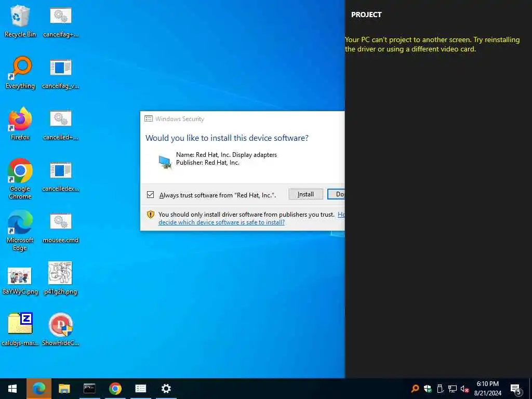Check Always trust software from Red Hat
This screenshot has height=399, width=532.
(150, 195)
